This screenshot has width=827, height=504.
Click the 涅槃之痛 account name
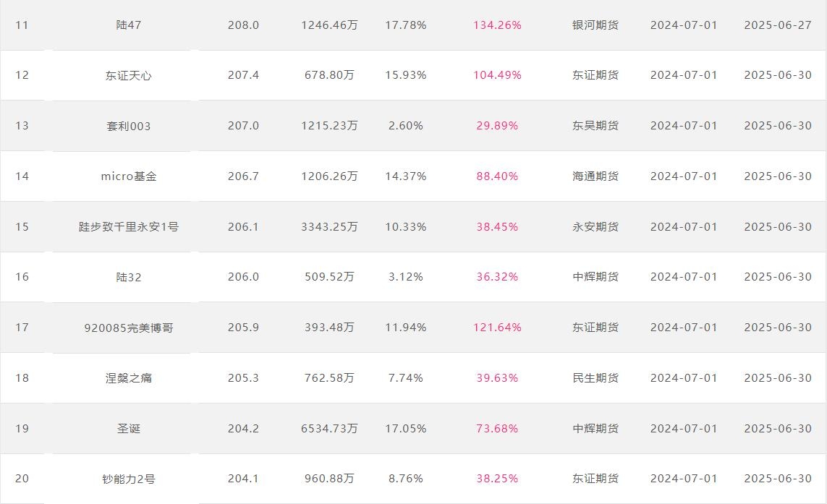129,378
